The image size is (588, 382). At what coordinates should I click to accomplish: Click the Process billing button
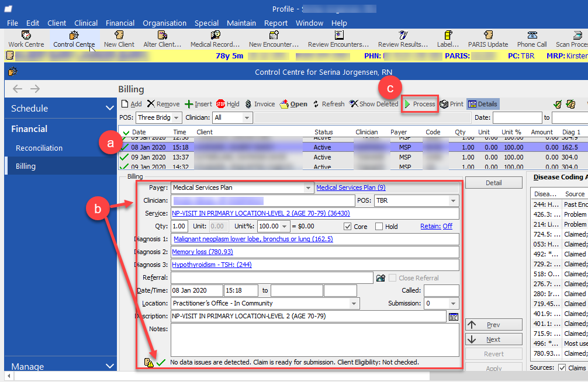tap(419, 104)
